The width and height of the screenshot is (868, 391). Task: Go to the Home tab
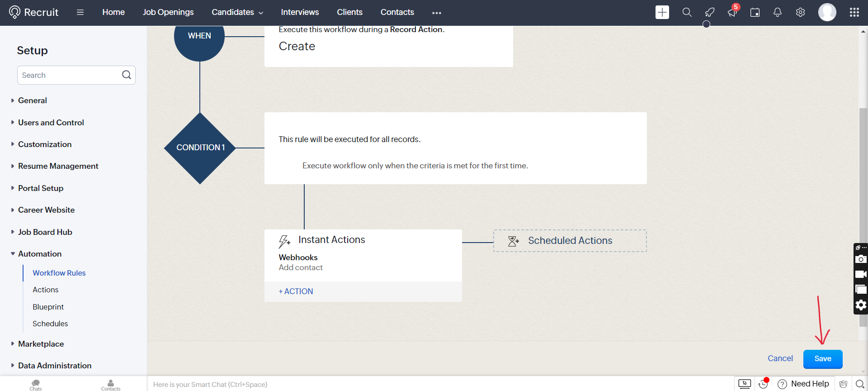click(113, 12)
